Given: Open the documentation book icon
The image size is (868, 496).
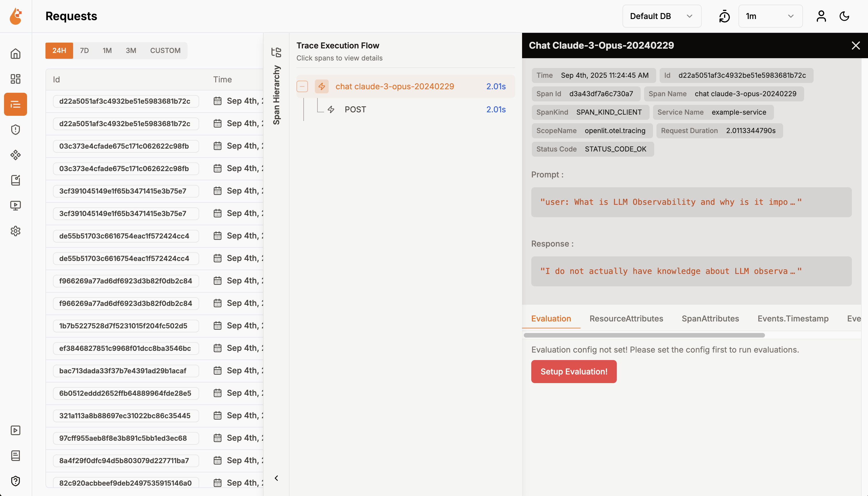Looking at the screenshot, I should tap(16, 455).
